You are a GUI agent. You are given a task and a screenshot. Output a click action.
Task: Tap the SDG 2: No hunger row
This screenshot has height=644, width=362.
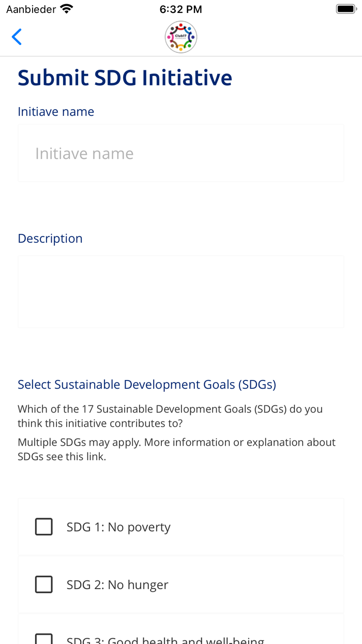click(x=180, y=584)
